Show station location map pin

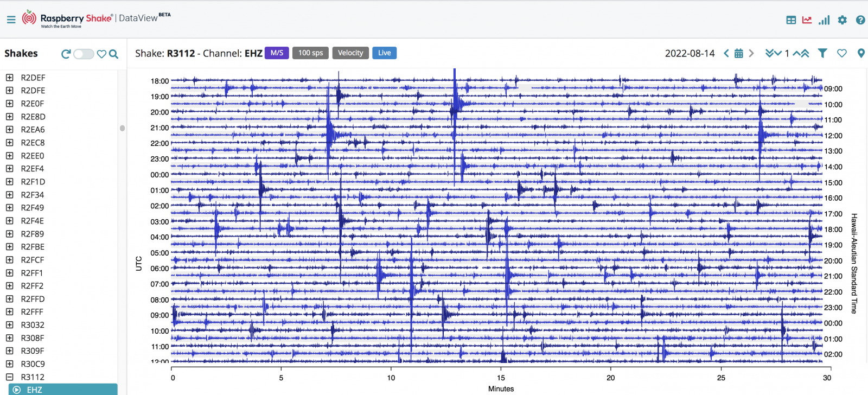860,53
